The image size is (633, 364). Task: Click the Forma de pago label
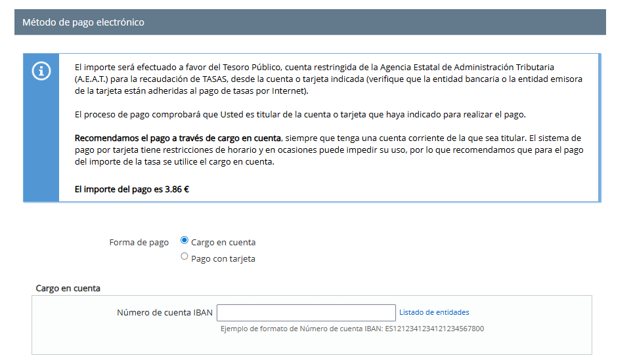[x=139, y=242]
